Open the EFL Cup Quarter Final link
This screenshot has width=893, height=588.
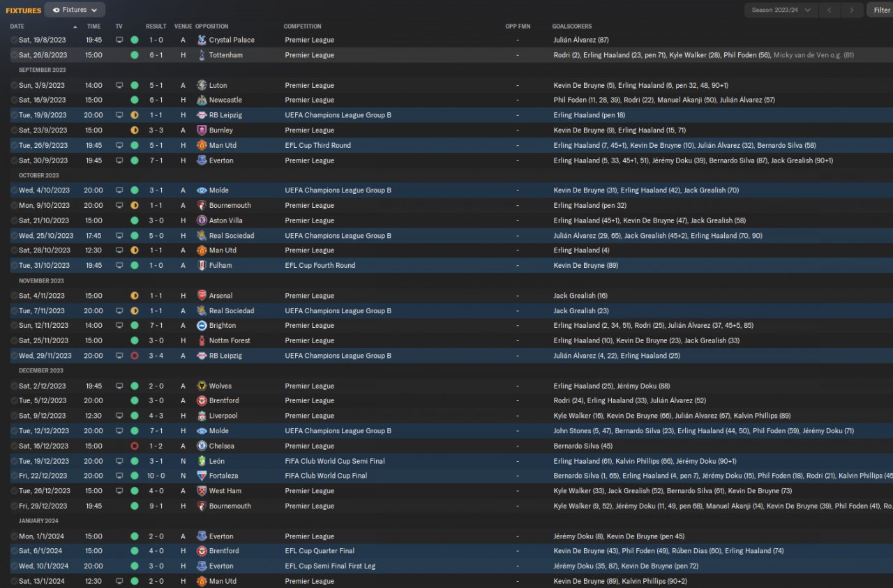coord(320,551)
